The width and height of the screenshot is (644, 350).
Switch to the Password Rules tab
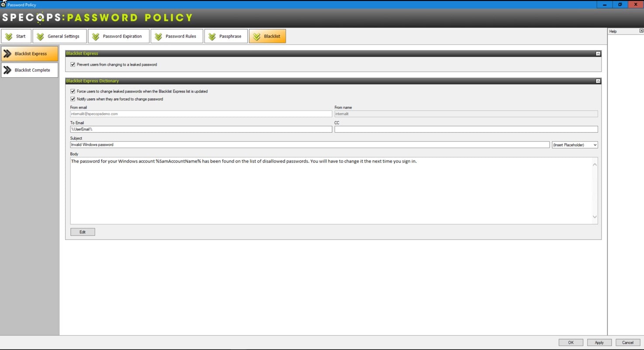click(x=180, y=36)
